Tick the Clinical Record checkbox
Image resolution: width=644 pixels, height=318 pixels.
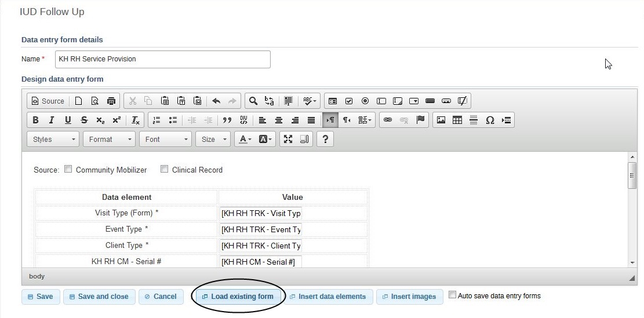tap(164, 170)
